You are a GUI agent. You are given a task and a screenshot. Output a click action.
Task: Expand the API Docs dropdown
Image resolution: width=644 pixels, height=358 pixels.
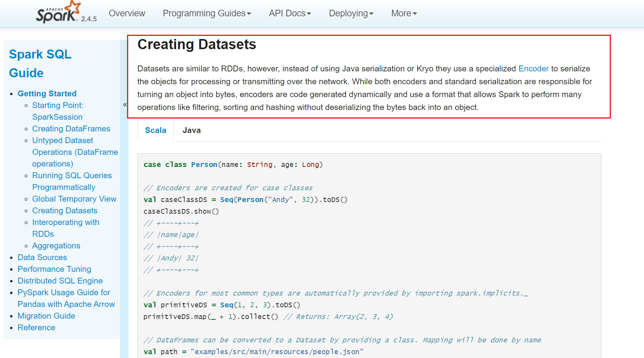[x=290, y=13]
